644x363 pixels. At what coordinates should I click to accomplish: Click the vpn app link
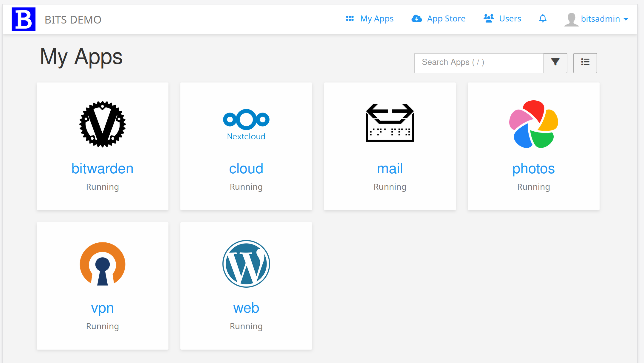click(103, 308)
